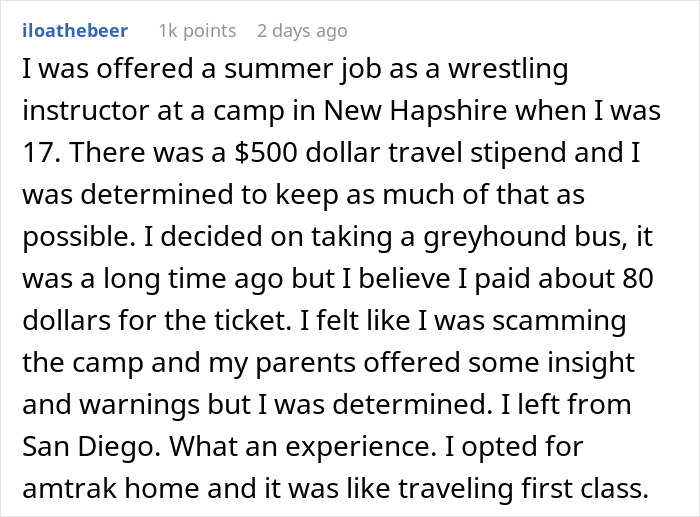Viewport: 700px width, 517px height.
Task: Open the iloathebeer user profile link
Action: (x=75, y=31)
